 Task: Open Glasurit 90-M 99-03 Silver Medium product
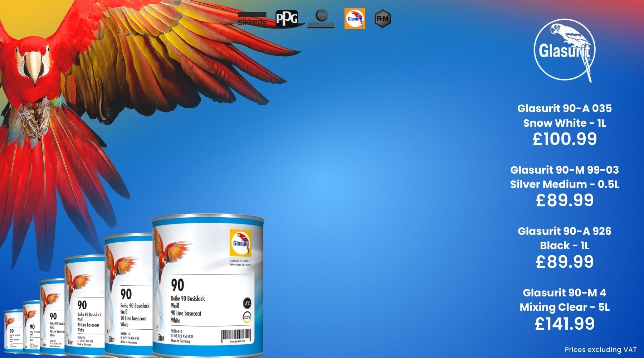(564, 177)
